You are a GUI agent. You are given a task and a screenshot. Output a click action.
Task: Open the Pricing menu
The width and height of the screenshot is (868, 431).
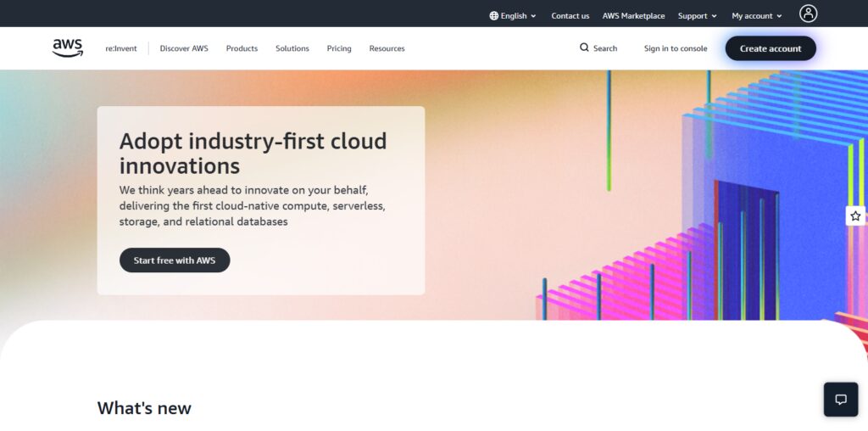[x=339, y=48]
